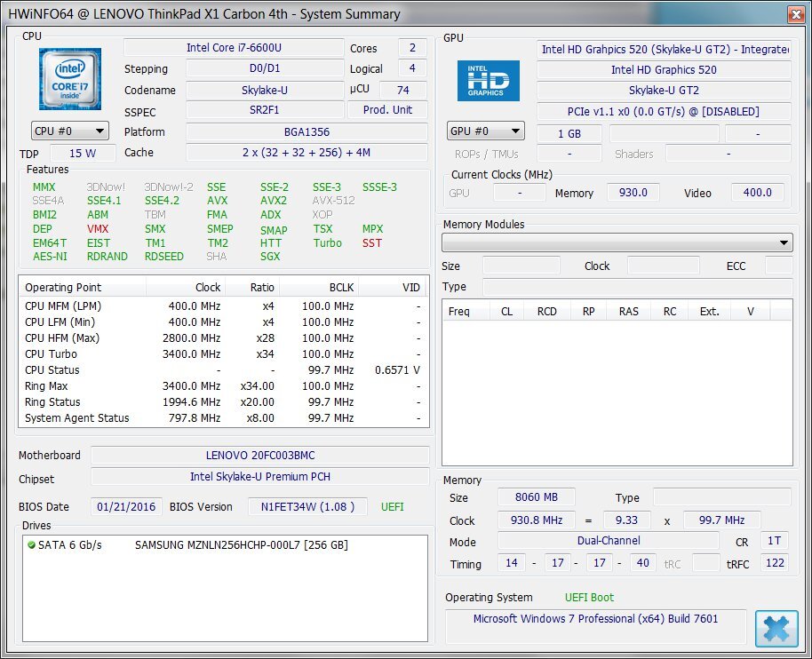The width and height of the screenshot is (812, 659).
Task: Click the Freq column header
Action: [x=459, y=311]
